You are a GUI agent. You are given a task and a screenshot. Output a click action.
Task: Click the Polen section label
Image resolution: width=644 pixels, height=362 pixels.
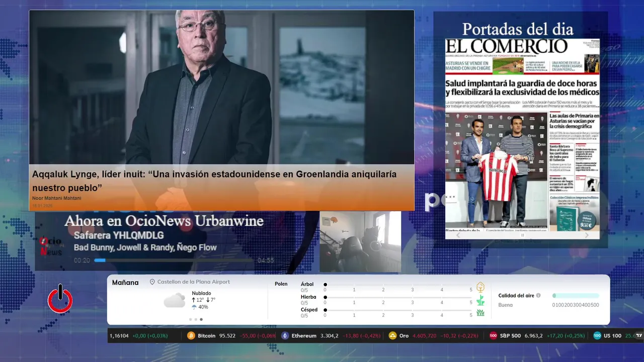(x=281, y=284)
